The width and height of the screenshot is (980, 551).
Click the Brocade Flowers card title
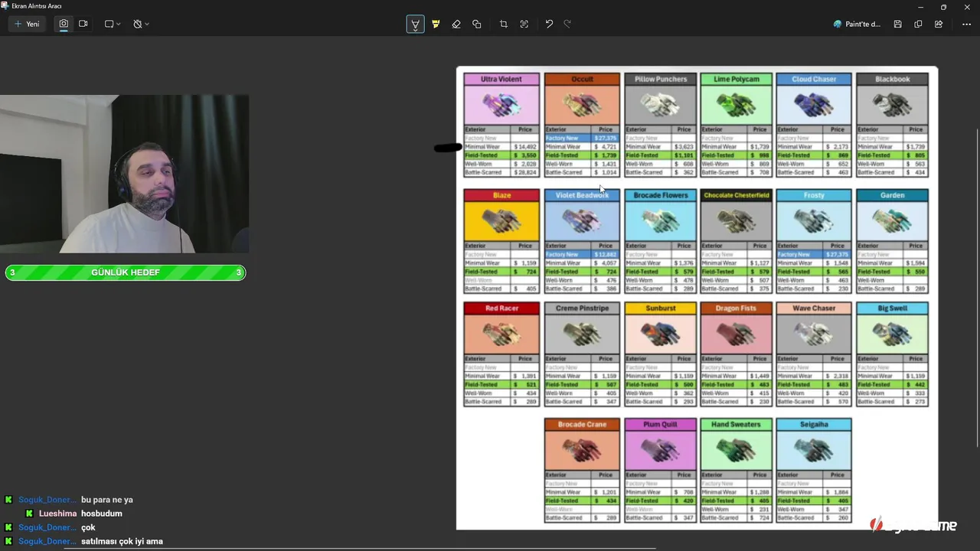(x=660, y=195)
